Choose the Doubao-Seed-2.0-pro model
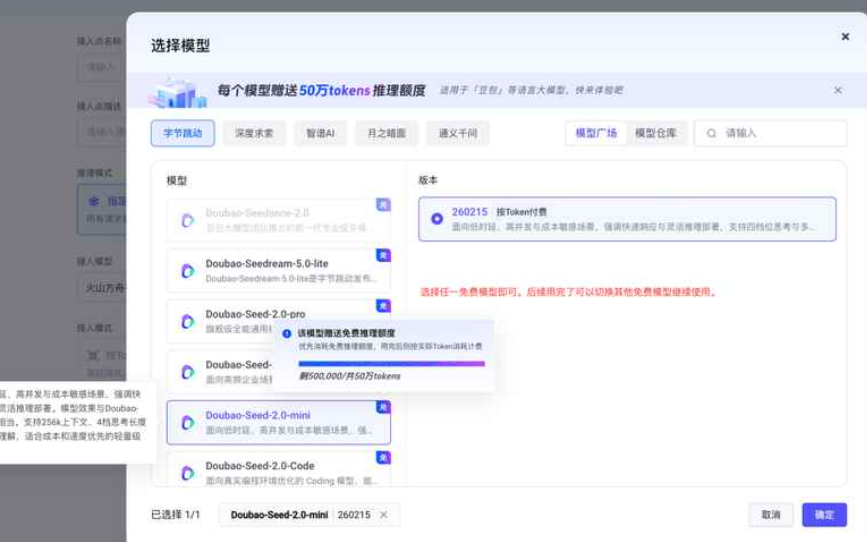Image resolution: width=867 pixels, height=542 pixels. pos(279,321)
